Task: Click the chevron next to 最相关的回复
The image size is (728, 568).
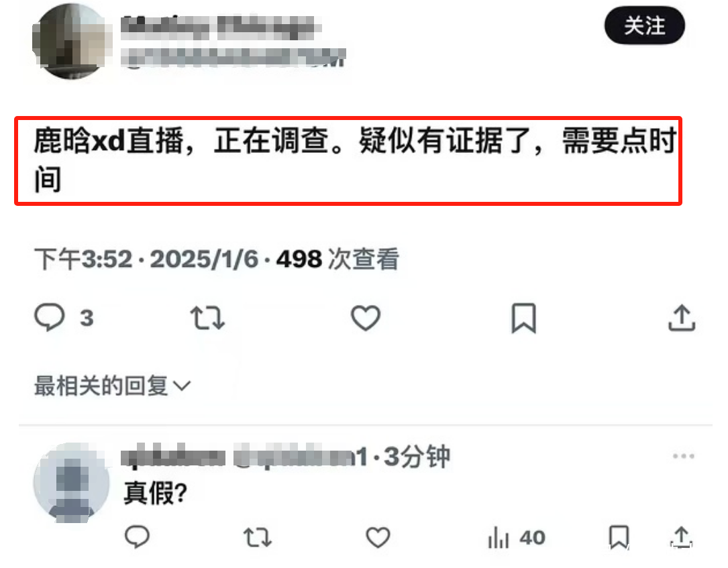Action: coord(182,386)
